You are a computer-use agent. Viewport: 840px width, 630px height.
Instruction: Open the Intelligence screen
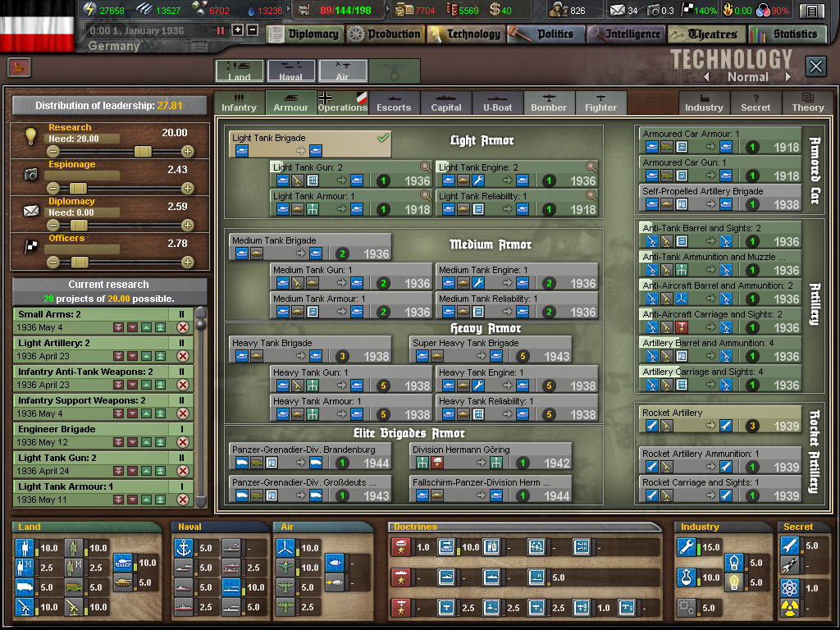pos(625,34)
